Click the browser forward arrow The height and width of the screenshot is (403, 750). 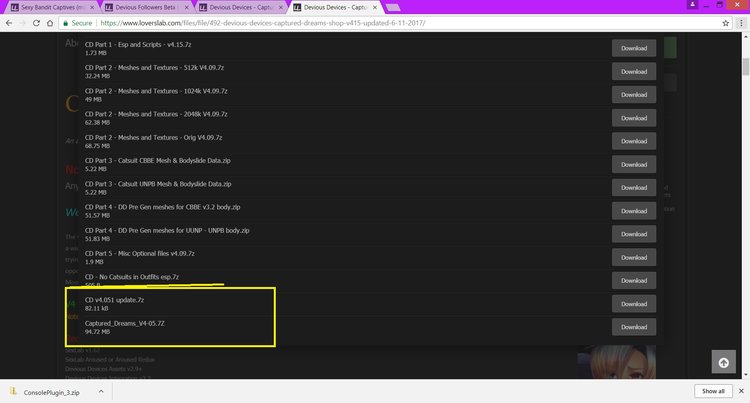22,23
